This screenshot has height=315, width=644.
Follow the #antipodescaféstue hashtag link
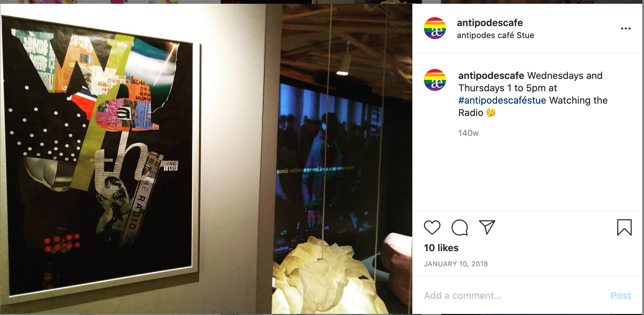pyautogui.click(x=502, y=100)
